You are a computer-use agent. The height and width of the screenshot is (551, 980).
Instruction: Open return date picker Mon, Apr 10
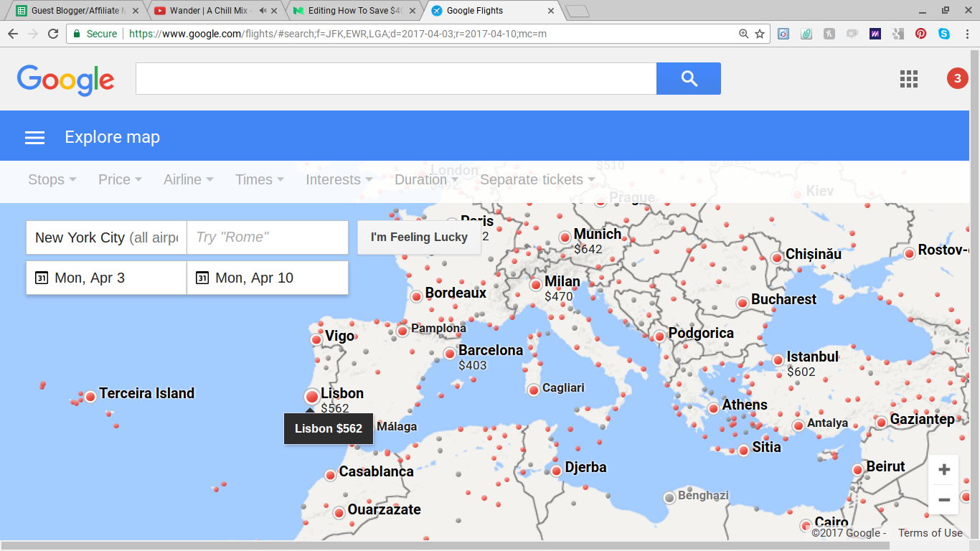(x=268, y=278)
